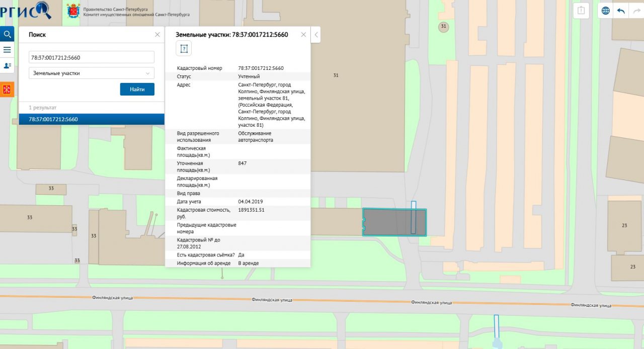Screen dimensions: 644x349
Task: Click the globe full-extent icon
Action: (606, 11)
